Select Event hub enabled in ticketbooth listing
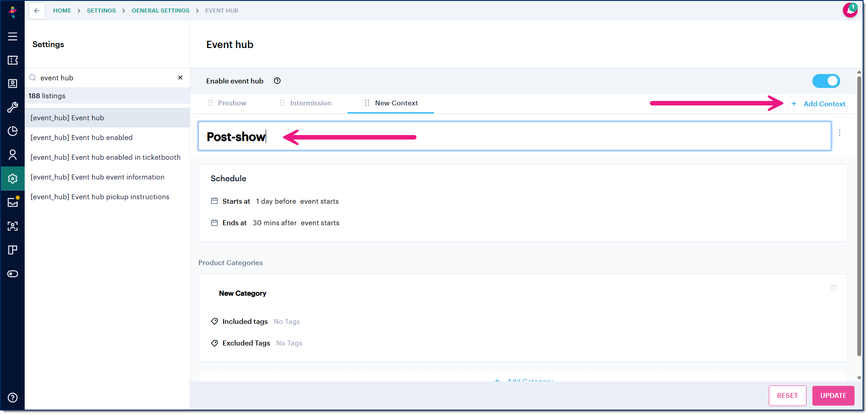Viewport: 868px width, 415px height. [107, 157]
